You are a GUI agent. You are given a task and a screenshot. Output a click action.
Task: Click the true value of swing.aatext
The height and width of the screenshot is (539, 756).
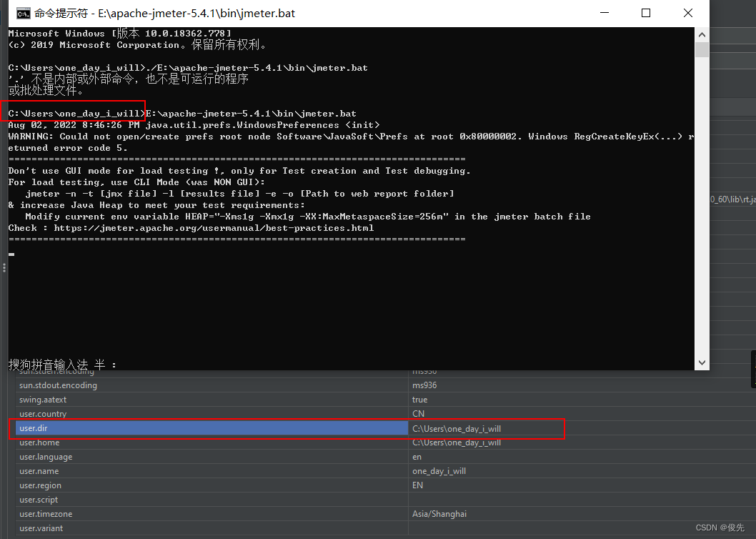coord(419,400)
